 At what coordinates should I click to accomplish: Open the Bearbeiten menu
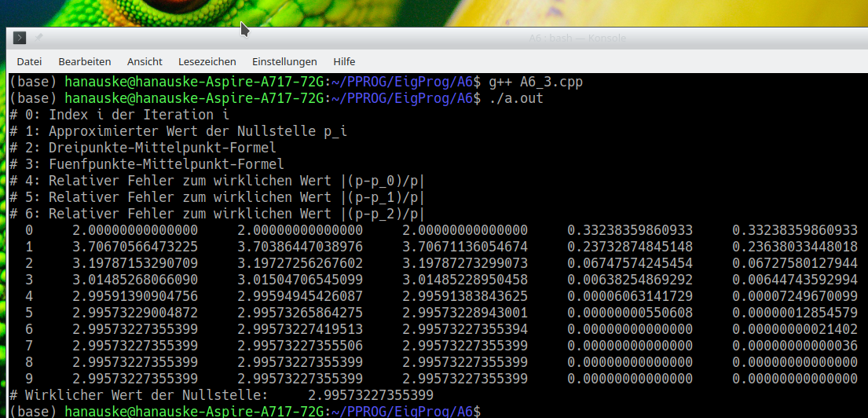(85, 61)
